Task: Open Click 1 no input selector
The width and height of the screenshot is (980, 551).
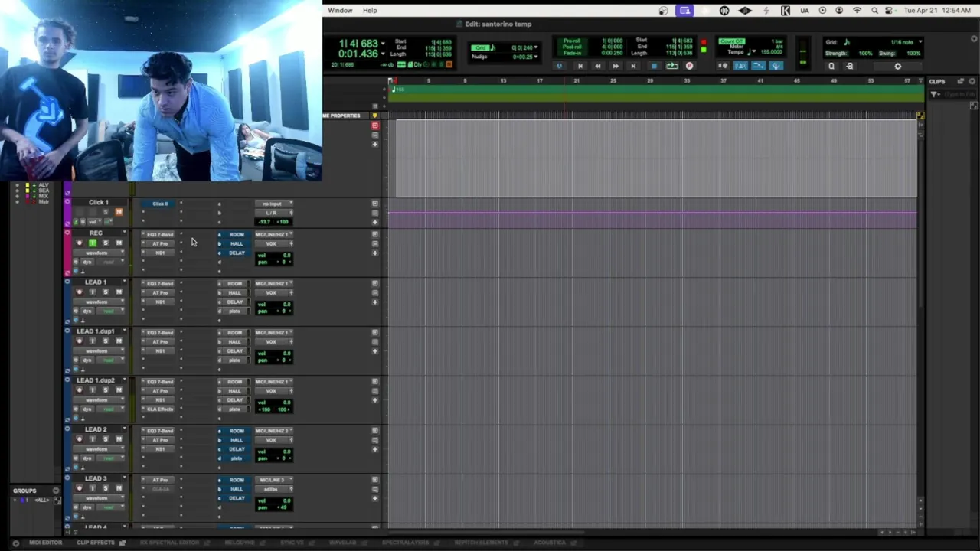Action: (x=273, y=204)
